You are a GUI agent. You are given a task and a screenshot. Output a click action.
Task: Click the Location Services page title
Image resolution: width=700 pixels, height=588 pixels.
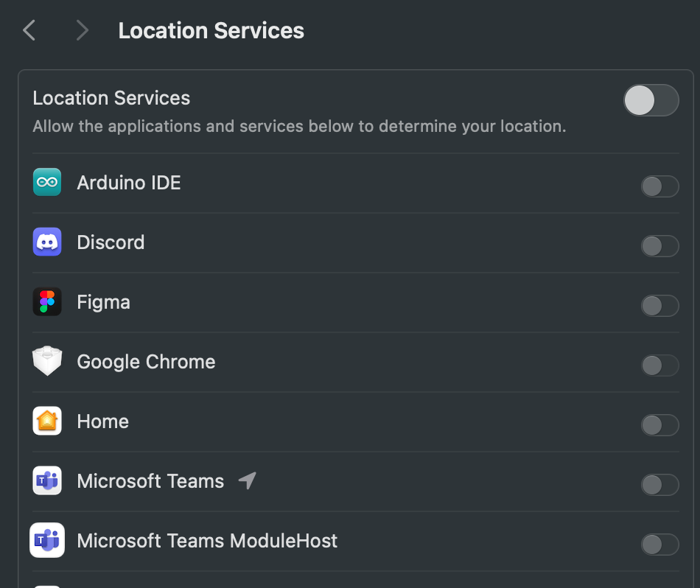tap(211, 31)
